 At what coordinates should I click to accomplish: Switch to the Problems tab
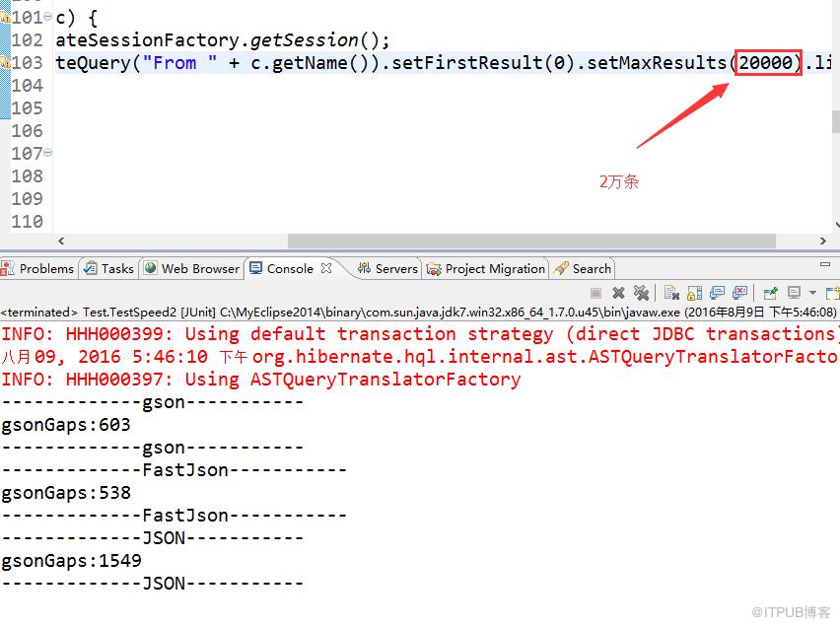pos(37,268)
